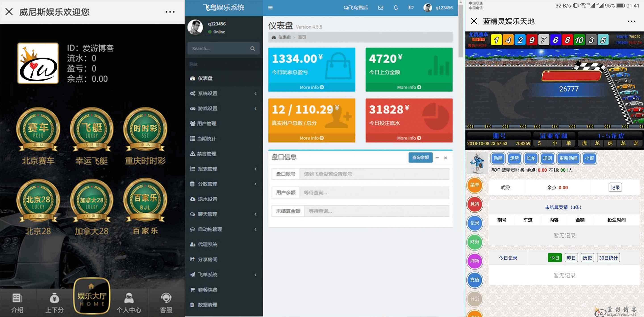Tap the purple 刷新 round button
This screenshot has width=644, height=317.
[475, 261]
